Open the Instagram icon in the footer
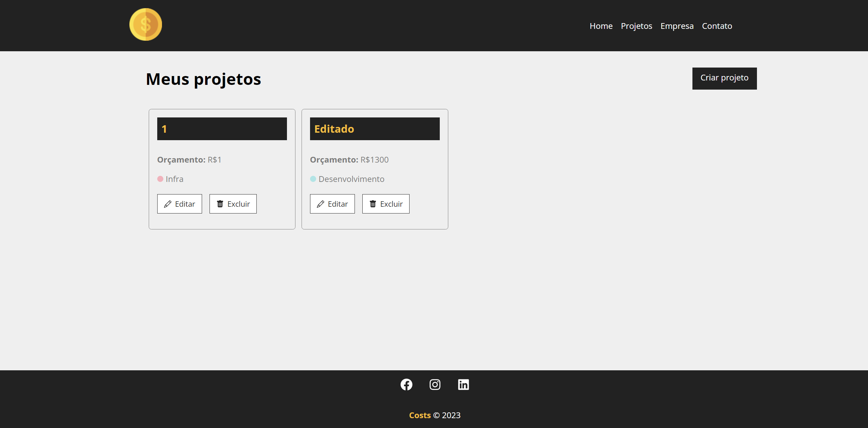The width and height of the screenshot is (868, 428). coord(435,385)
